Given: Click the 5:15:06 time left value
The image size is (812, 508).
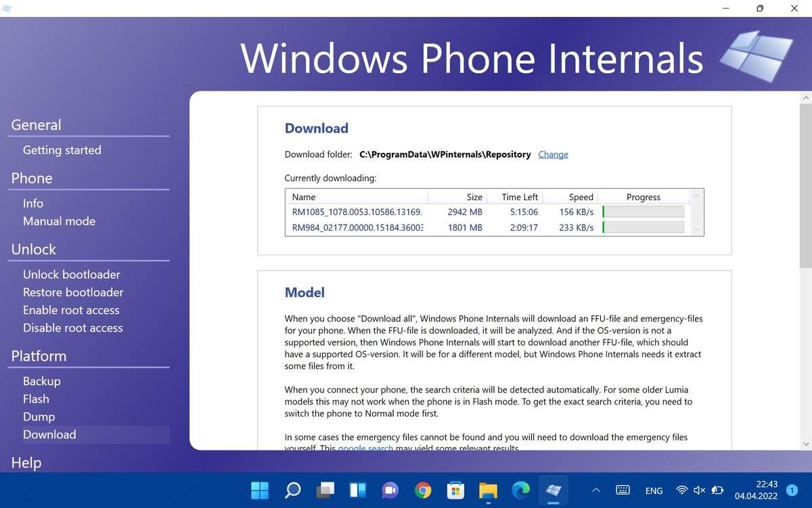Looking at the screenshot, I should click(x=524, y=212).
